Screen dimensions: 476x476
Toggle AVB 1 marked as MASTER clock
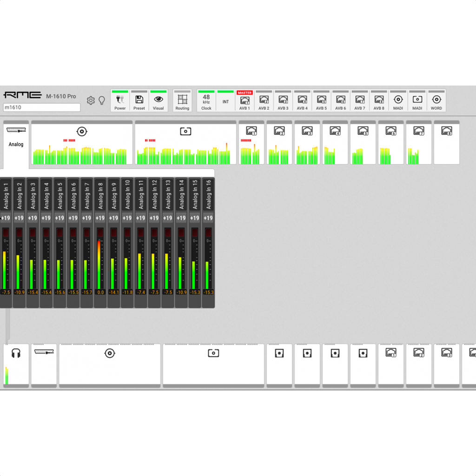(245, 100)
